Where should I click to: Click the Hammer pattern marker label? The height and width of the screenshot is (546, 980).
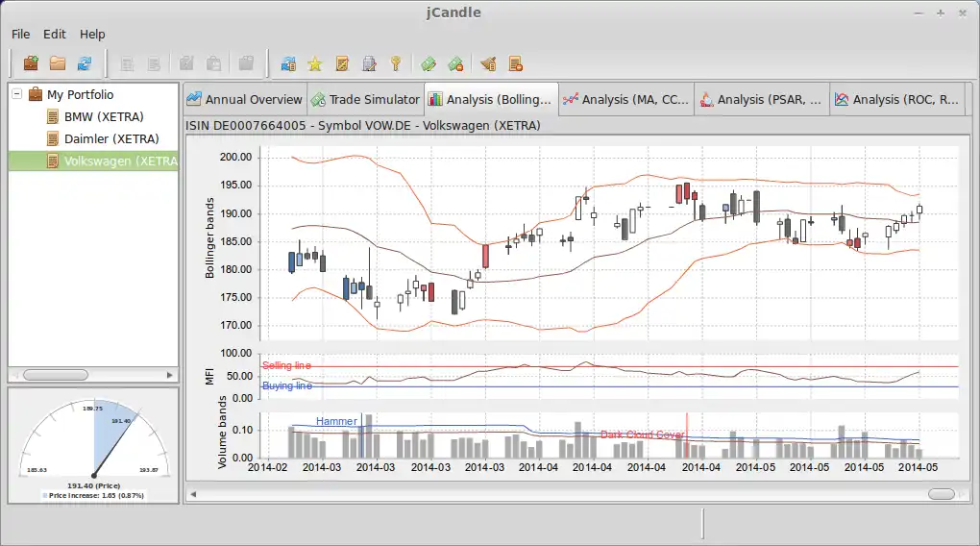point(336,422)
